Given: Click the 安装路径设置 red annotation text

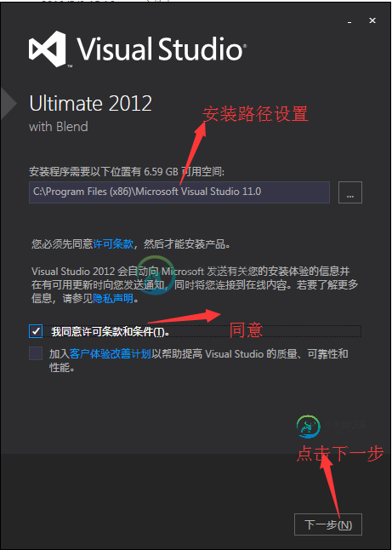Looking at the screenshot, I should [x=255, y=114].
